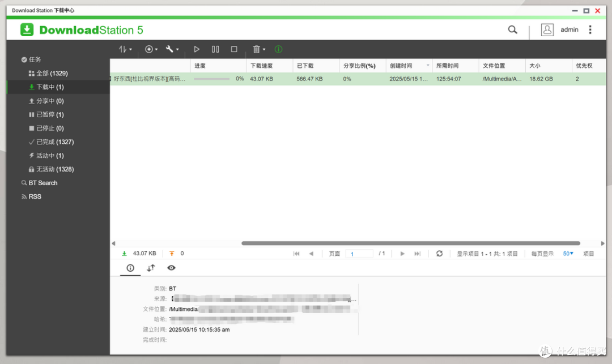Sort by the 文件位置 column header
This screenshot has height=364, width=612.
(x=501, y=66)
